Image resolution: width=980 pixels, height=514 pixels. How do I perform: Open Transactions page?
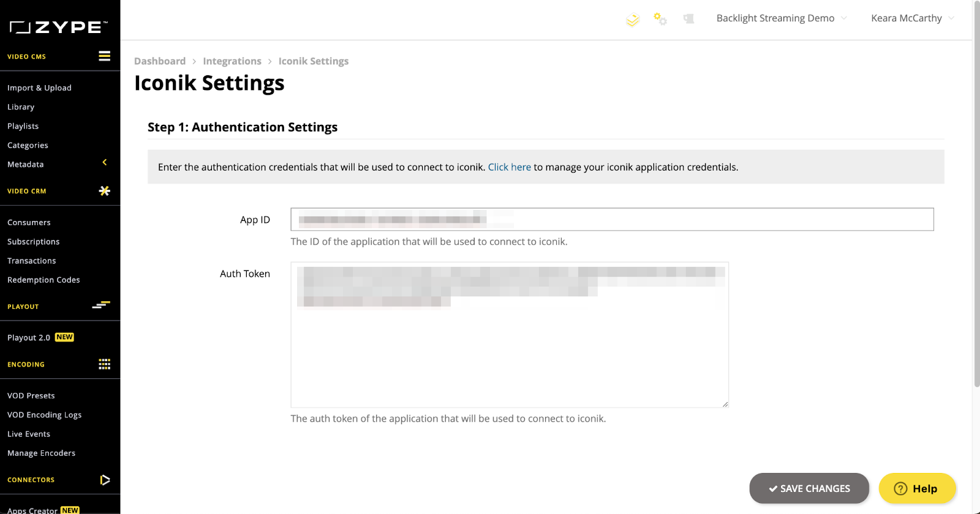31,261
